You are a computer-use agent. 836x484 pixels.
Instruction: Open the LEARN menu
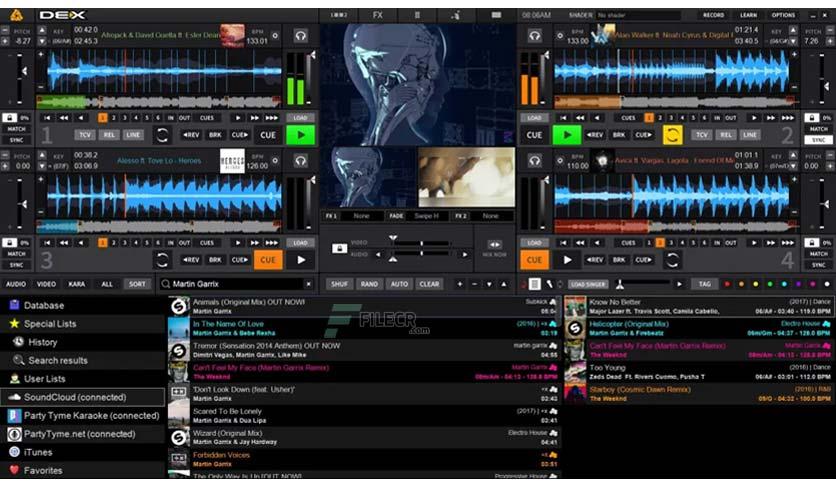748,15
